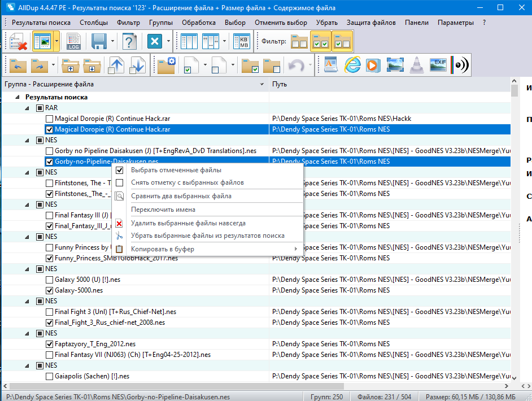Tick the Gaiapolis (Sachen) [!].nes checkbox

point(50,376)
